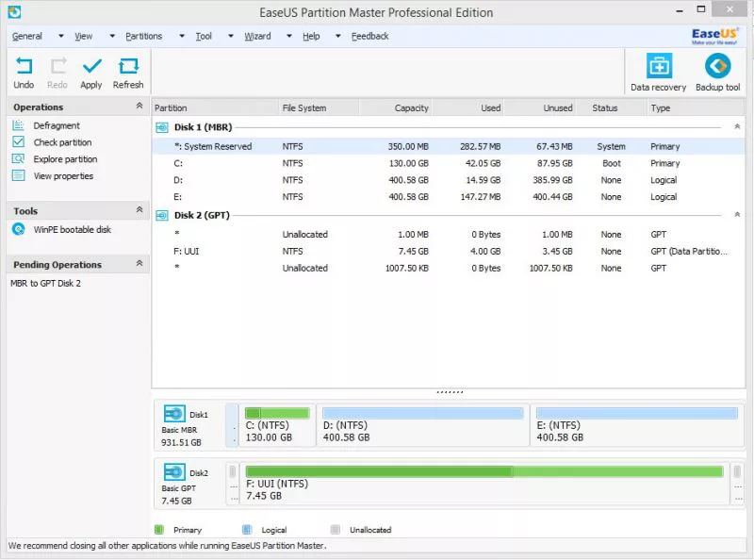The height and width of the screenshot is (560, 754).
Task: Select the E: (NTFS) 400.58 GB block in disk map
Action: [x=637, y=425]
